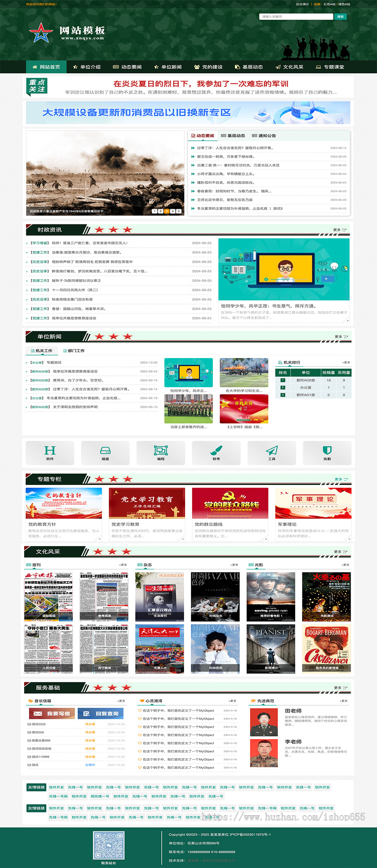Open 单位新闻 navigation item
Image resolution: width=377 pixels, height=868 pixels.
click(168, 67)
